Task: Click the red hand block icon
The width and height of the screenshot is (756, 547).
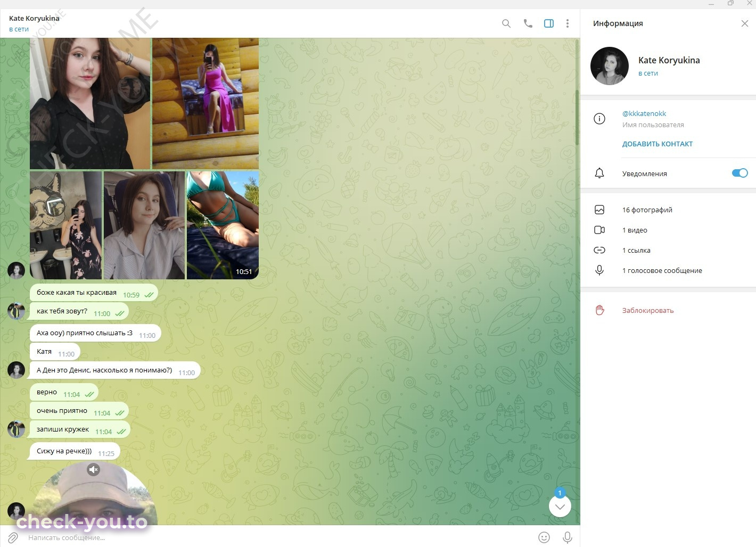Action: (x=599, y=310)
